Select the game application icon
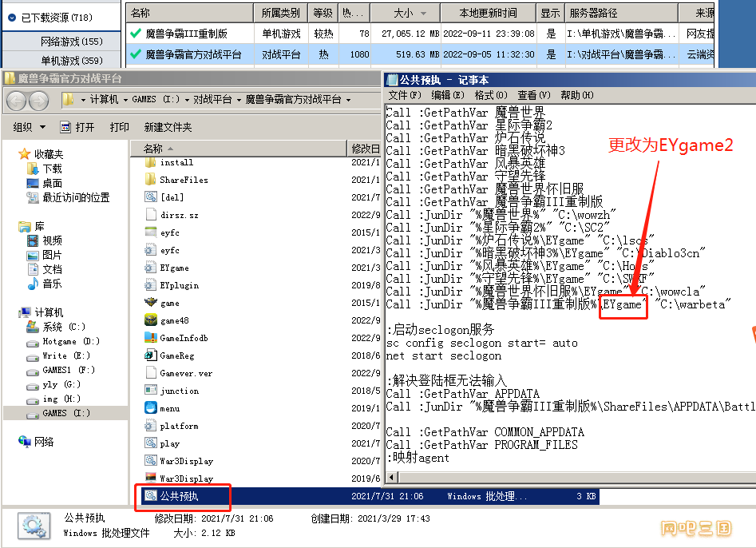Image resolution: width=756 pixels, height=548 pixels. point(150,303)
